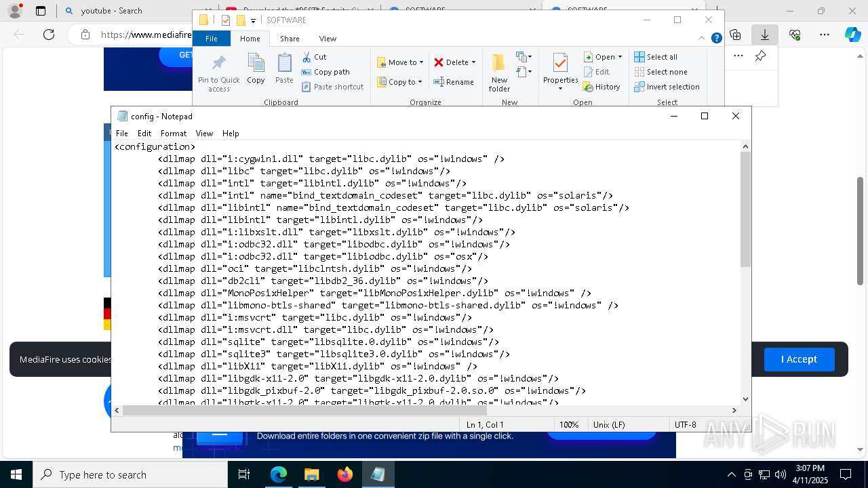Viewport: 868px width, 488px height.
Task: Click Edge profile avatar icon
Action: pos(15,11)
